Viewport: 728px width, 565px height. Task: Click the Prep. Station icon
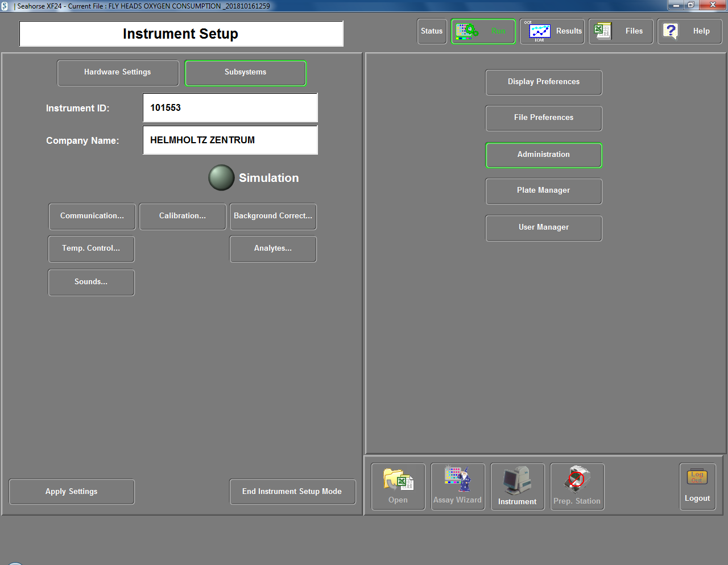pos(577,480)
